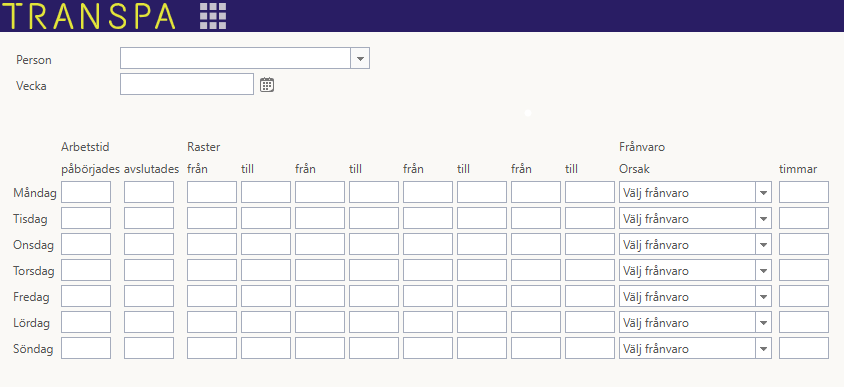Click Måndag avslutades time field
The height and width of the screenshot is (387, 844).
(149, 192)
